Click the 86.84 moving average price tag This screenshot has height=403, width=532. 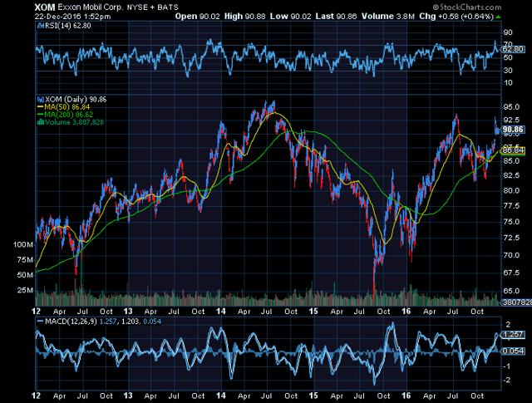coord(514,150)
